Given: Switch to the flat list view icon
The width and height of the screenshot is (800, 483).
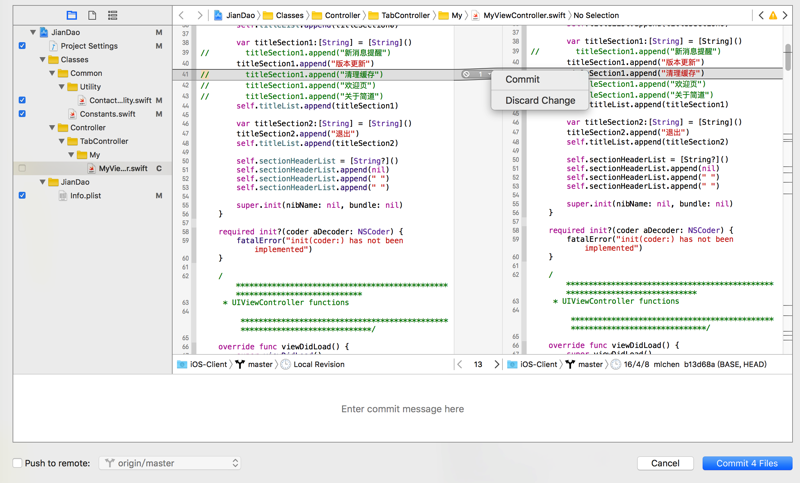Looking at the screenshot, I should [112, 15].
